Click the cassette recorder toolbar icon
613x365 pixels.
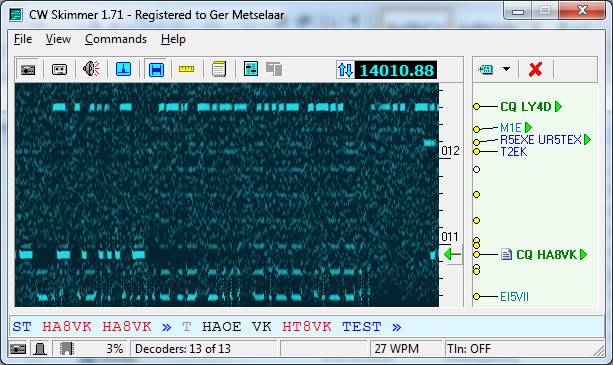(x=59, y=70)
